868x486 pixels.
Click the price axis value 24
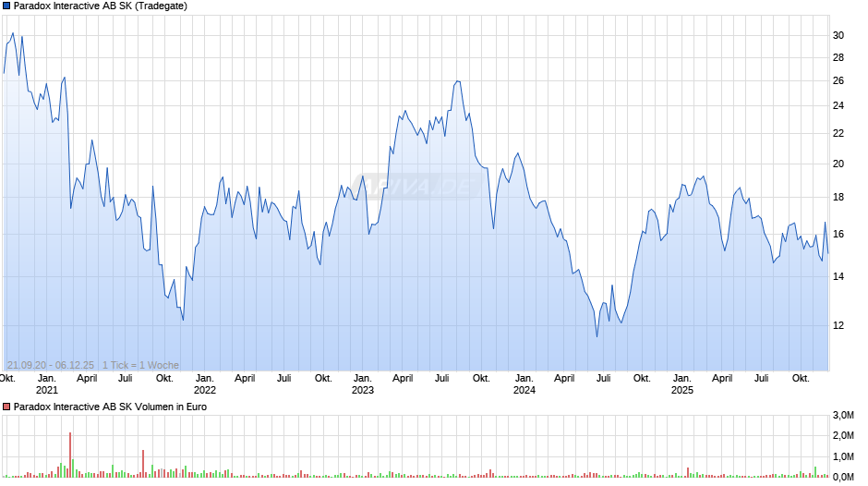point(838,106)
